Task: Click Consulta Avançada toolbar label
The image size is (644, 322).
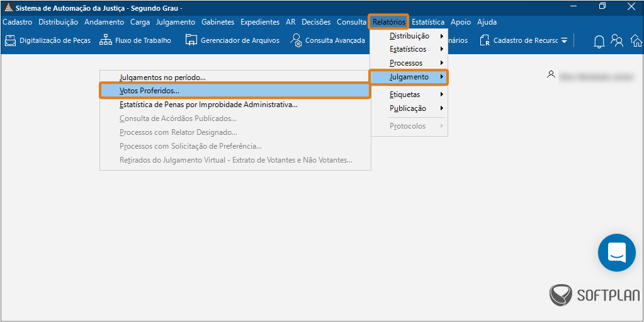Action: pos(335,40)
